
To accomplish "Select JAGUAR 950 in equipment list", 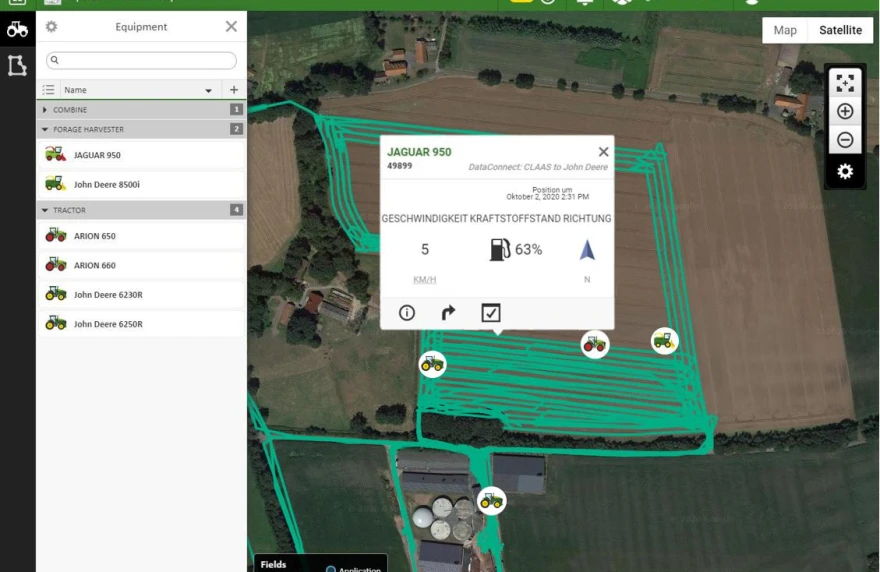I will (141, 155).
